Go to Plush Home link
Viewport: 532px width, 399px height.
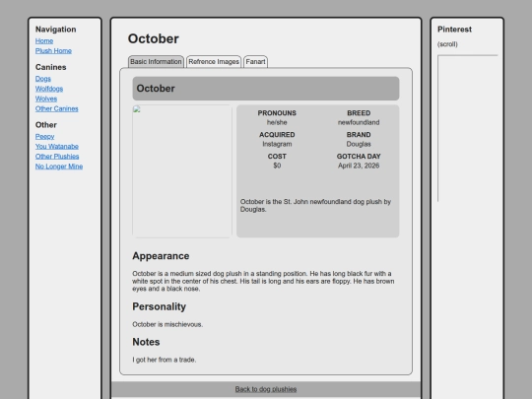pyautogui.click(x=53, y=51)
